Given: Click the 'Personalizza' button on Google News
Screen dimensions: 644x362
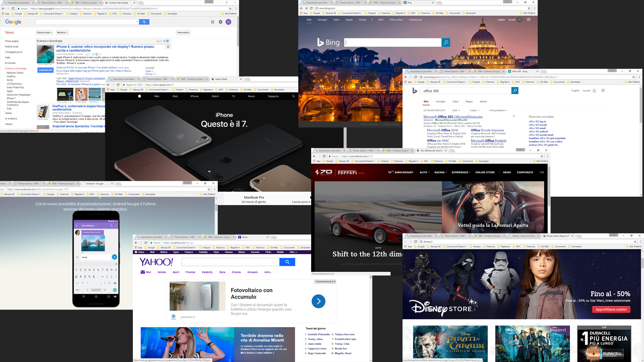Looking at the screenshot, I should pos(183,32).
